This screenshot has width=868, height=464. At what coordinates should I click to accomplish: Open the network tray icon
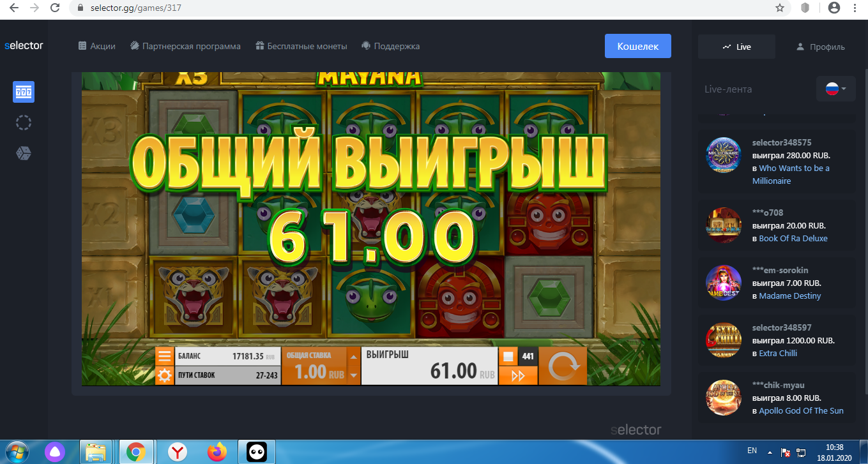pyautogui.click(x=801, y=453)
